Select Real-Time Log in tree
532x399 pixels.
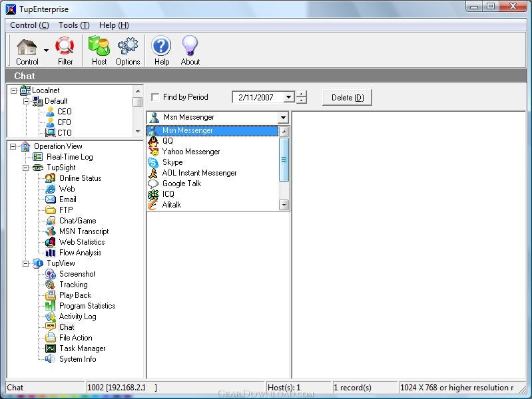click(69, 157)
